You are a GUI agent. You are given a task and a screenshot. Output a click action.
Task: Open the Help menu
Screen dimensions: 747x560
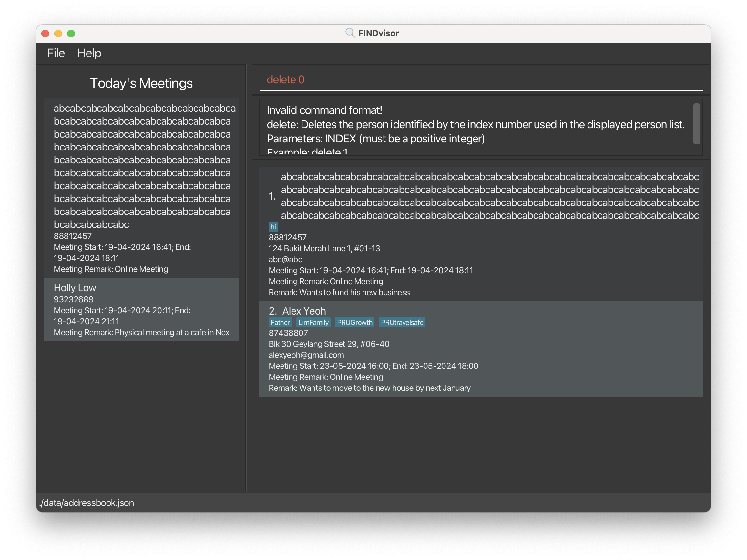click(x=89, y=53)
